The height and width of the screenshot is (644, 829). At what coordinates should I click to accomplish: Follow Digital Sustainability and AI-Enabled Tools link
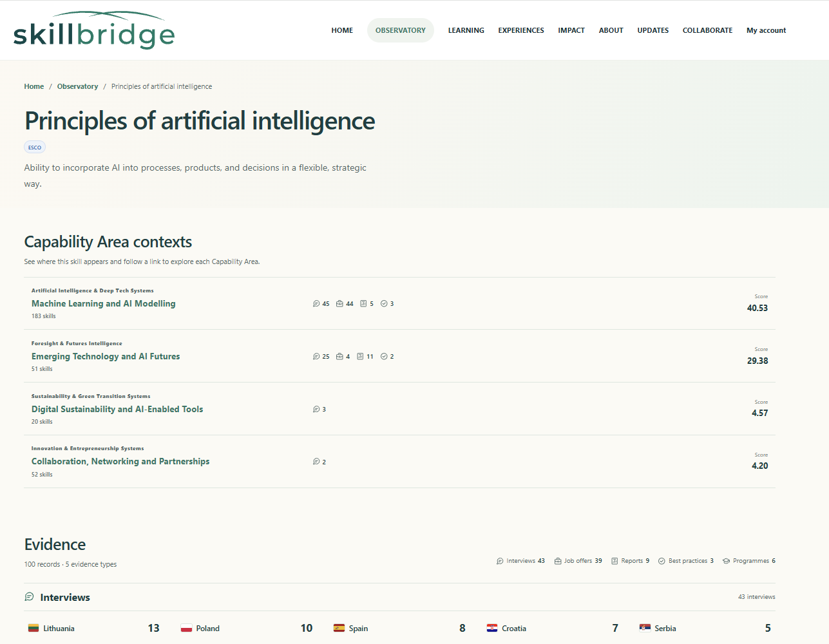tap(117, 409)
